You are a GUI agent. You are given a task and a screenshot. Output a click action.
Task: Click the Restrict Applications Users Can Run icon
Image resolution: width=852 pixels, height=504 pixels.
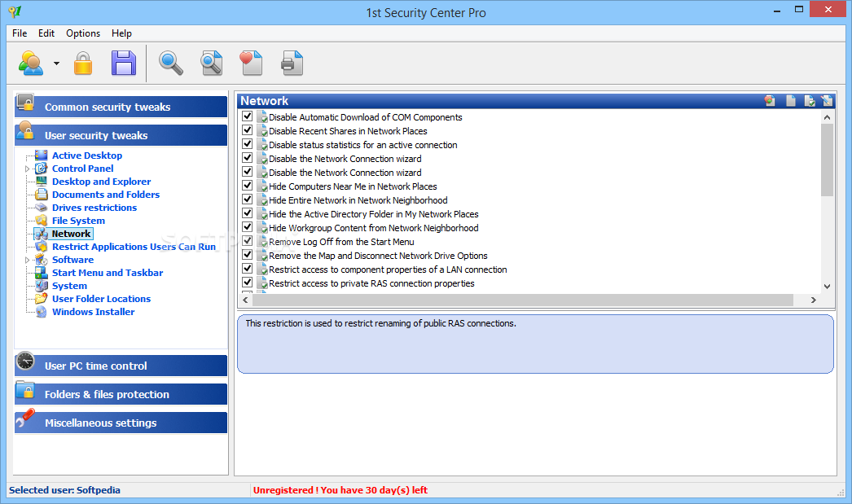click(x=42, y=247)
